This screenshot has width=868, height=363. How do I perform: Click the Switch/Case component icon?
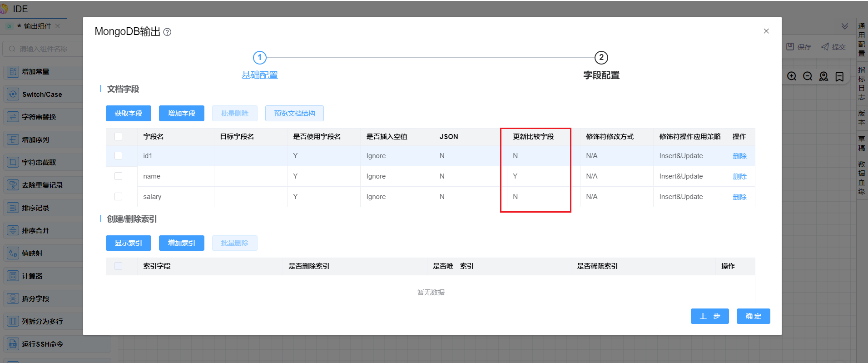pos(13,94)
